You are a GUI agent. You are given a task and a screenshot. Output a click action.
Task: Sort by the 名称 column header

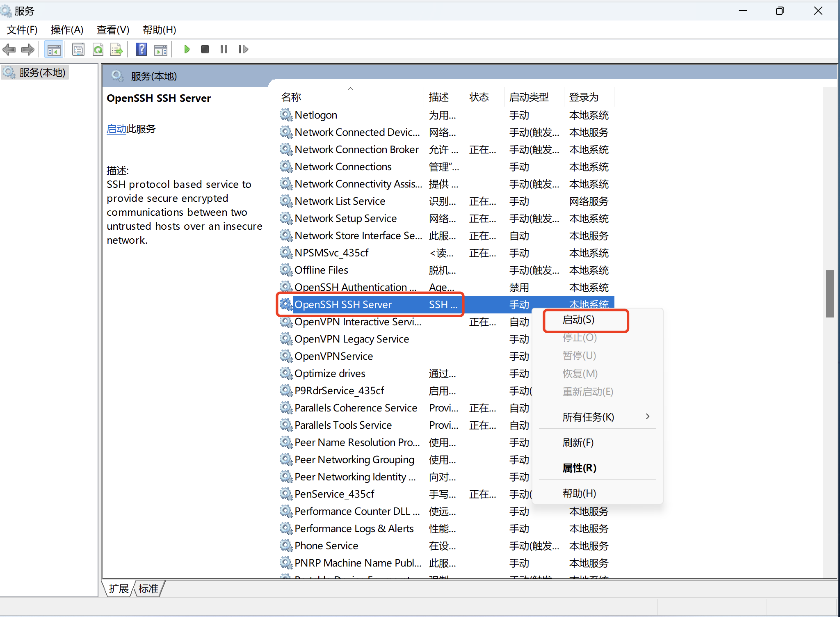pyautogui.click(x=292, y=97)
